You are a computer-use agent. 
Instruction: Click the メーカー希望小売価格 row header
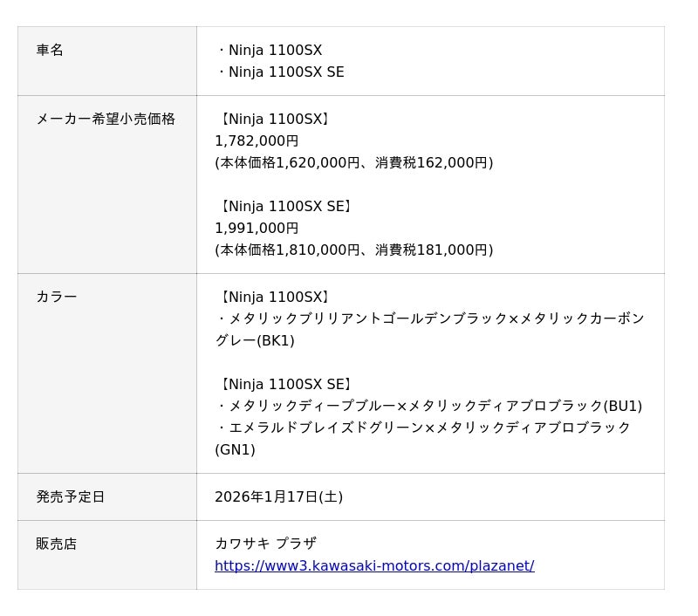point(106,120)
